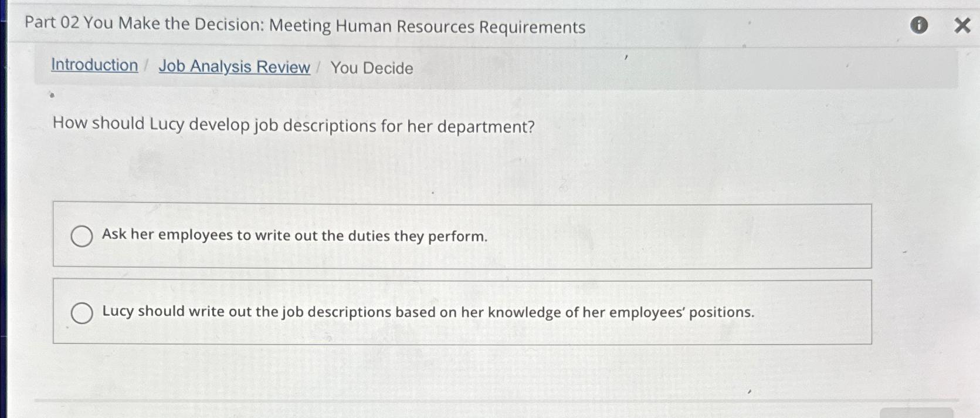980x418 pixels.
Task: Select the radio button for asking employees
Action: [x=83, y=237]
